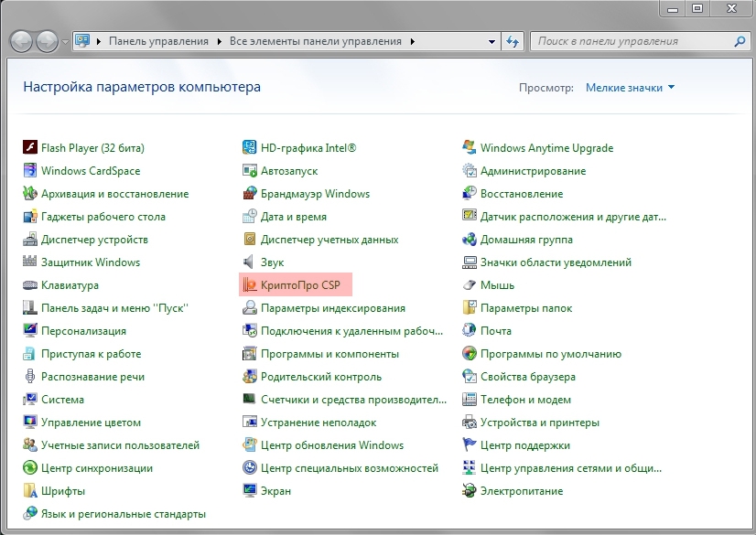This screenshot has height=535, width=756.
Task: Open recent pages dropdown beside Forward button
Action: point(66,42)
